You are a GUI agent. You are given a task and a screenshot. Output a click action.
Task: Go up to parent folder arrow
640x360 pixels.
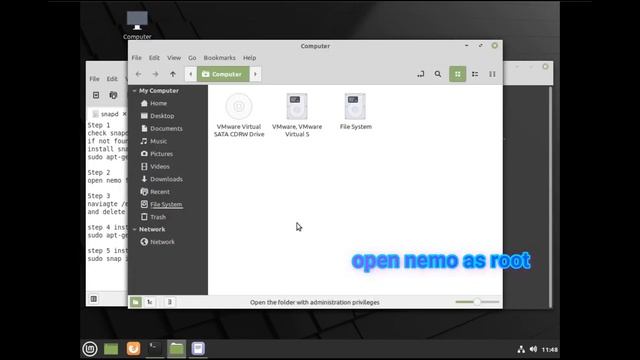pos(173,74)
